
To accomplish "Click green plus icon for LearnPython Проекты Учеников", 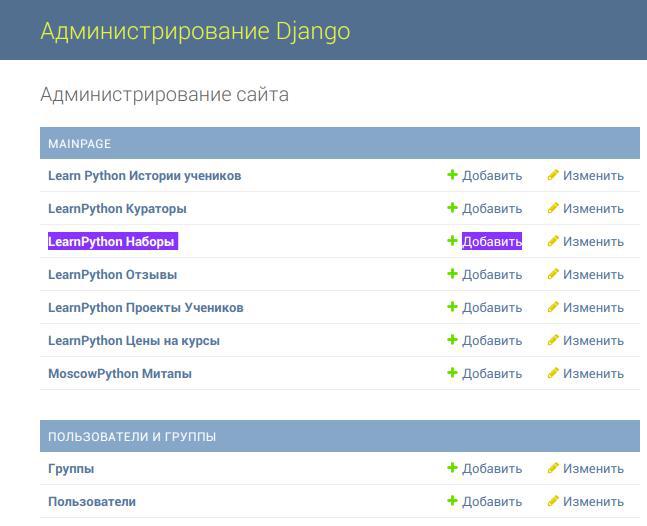I will click(x=452, y=307).
